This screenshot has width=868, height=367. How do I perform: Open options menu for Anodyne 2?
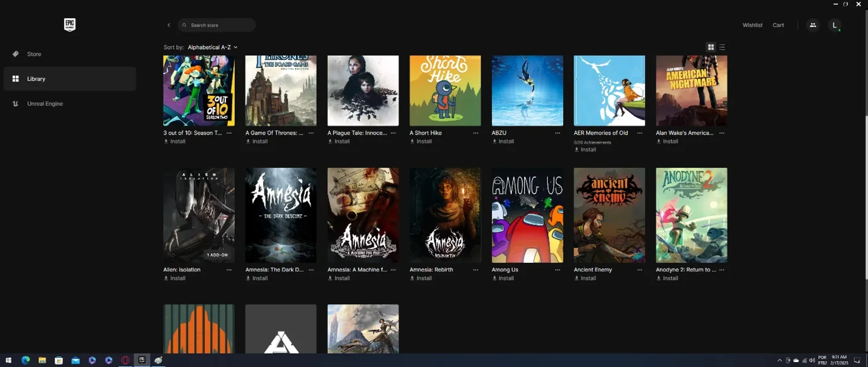click(722, 270)
